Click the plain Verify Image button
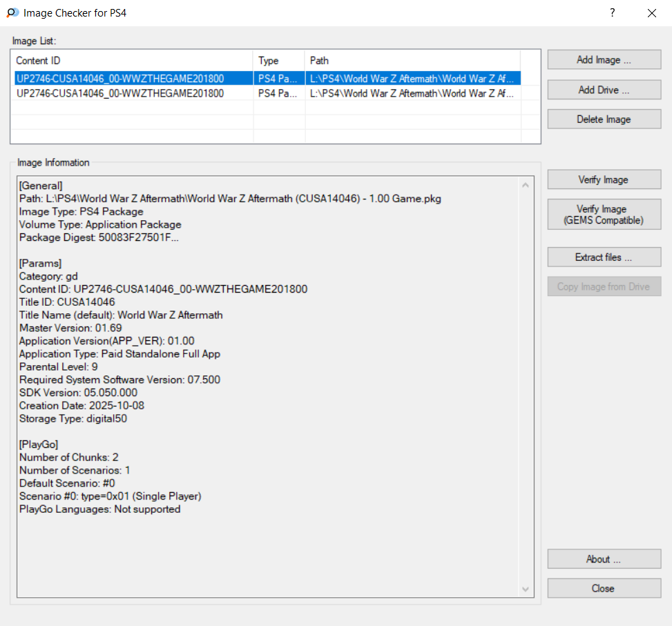This screenshot has width=672, height=626. coord(604,180)
